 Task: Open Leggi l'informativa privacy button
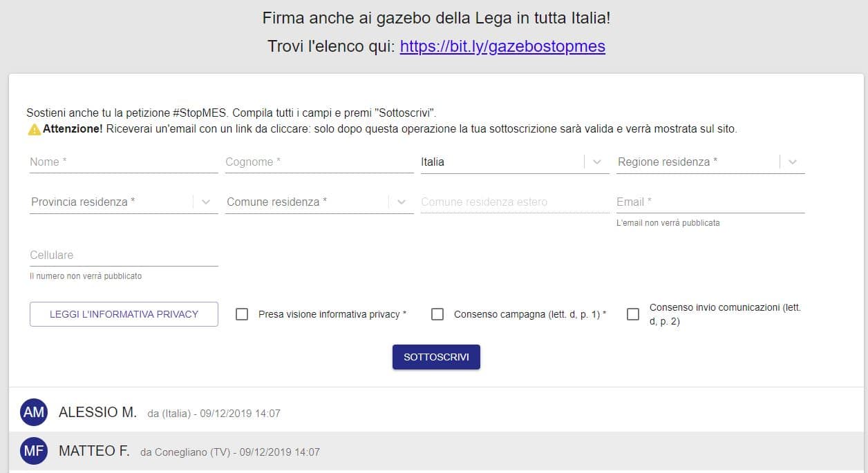pyautogui.click(x=124, y=314)
